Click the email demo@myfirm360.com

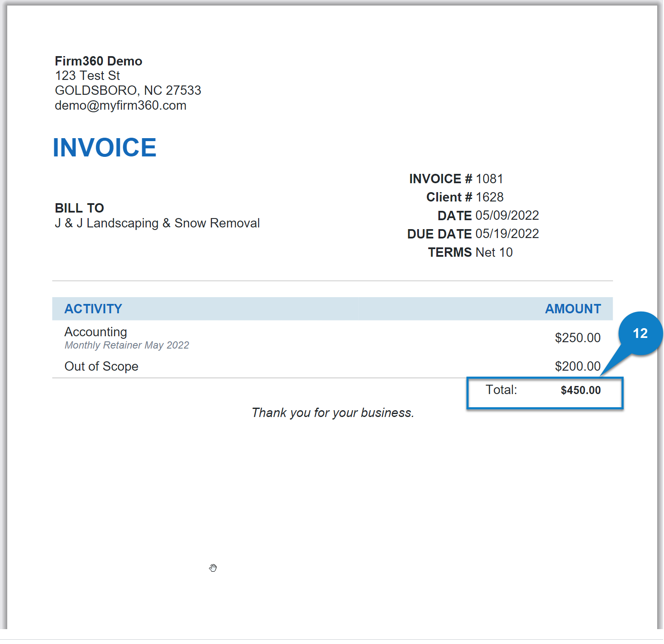point(120,105)
